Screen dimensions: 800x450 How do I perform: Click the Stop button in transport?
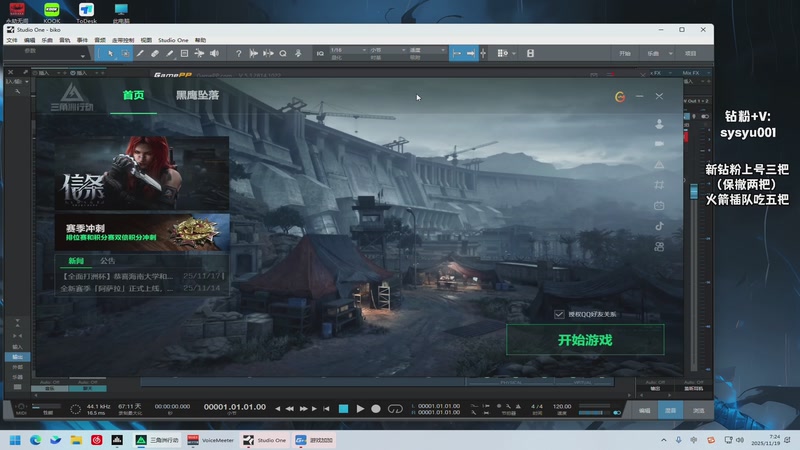tap(343, 409)
